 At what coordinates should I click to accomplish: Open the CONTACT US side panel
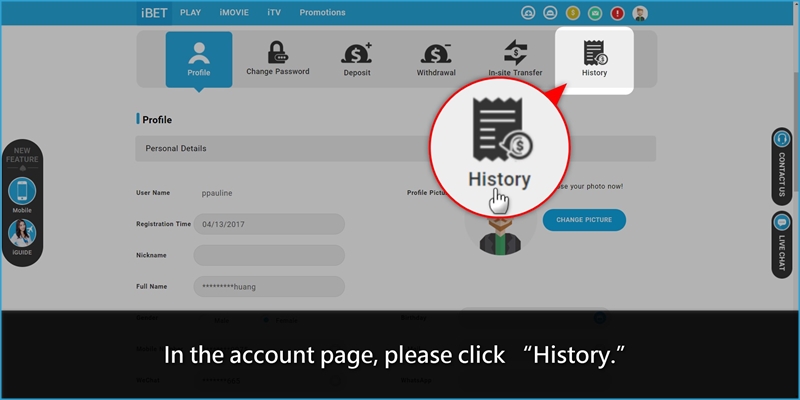pos(781,167)
